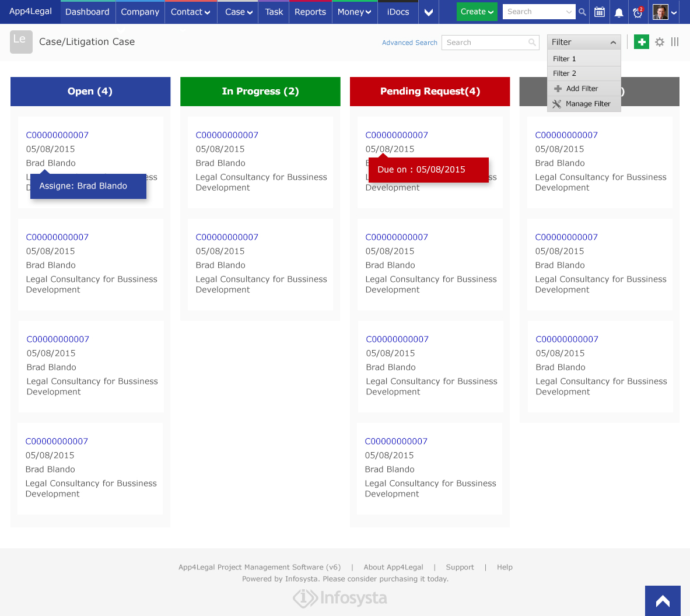Viewport: 690px width, 616px height.
Task: Open notifications bell icon
Action: (619, 12)
